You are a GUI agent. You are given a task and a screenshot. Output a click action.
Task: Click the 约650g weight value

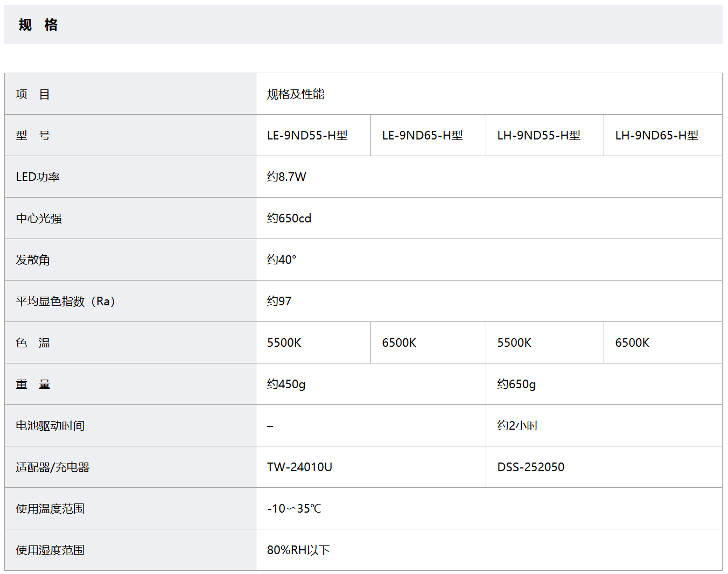click(x=516, y=384)
